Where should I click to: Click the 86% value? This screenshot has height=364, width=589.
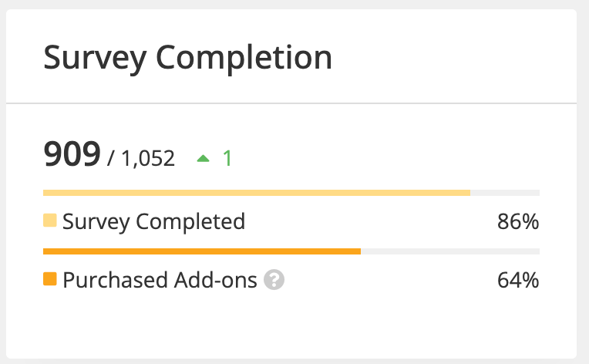(518, 222)
